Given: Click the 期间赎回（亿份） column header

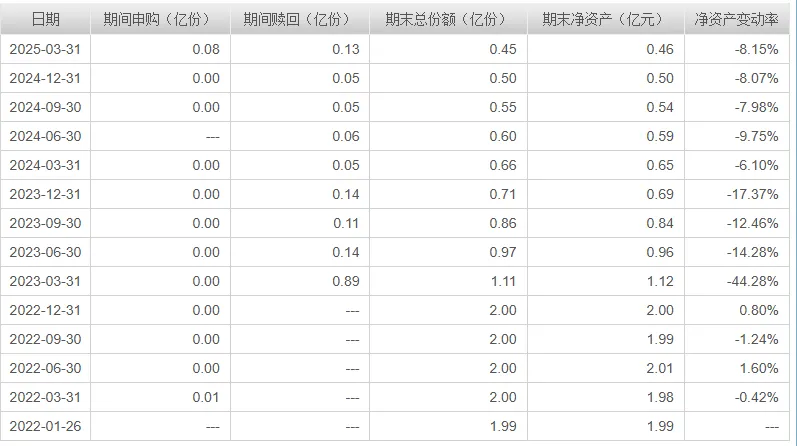Looking at the screenshot, I should tap(300, 19).
